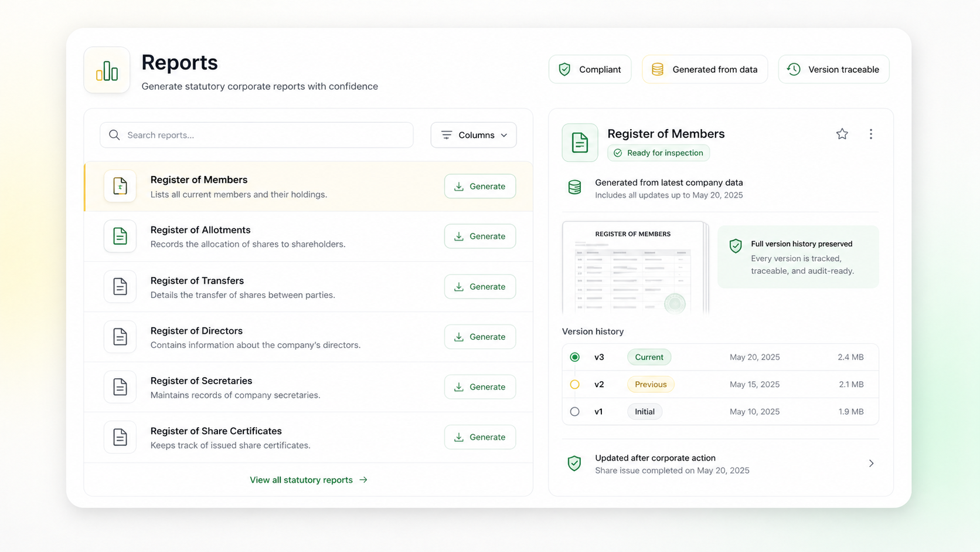Click the arrow next to View all statutory reports
The height and width of the screenshot is (552, 980).
pyautogui.click(x=364, y=479)
